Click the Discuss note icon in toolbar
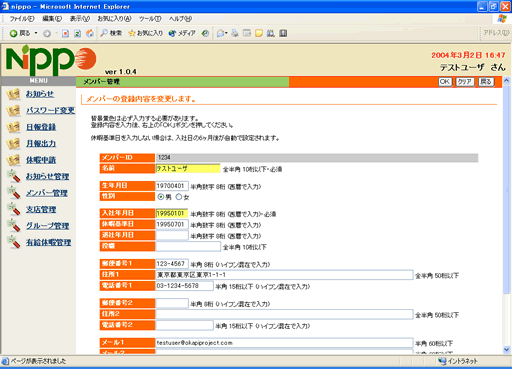 tap(259, 33)
